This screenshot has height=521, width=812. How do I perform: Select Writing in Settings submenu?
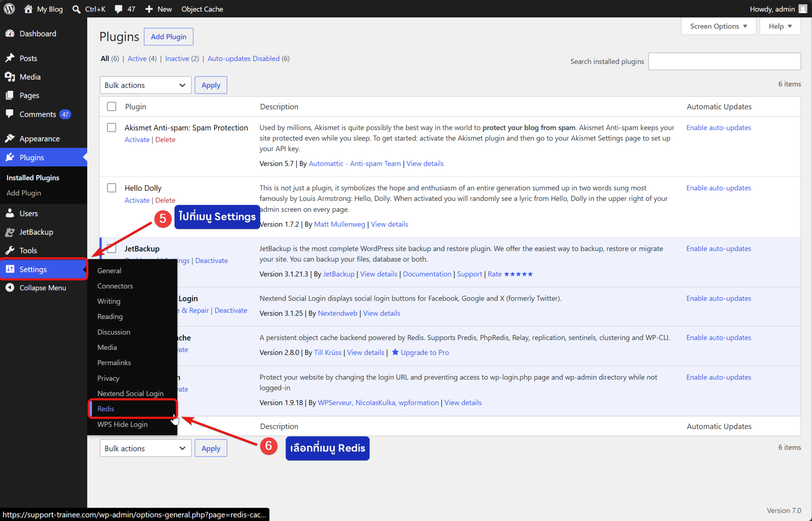point(109,301)
